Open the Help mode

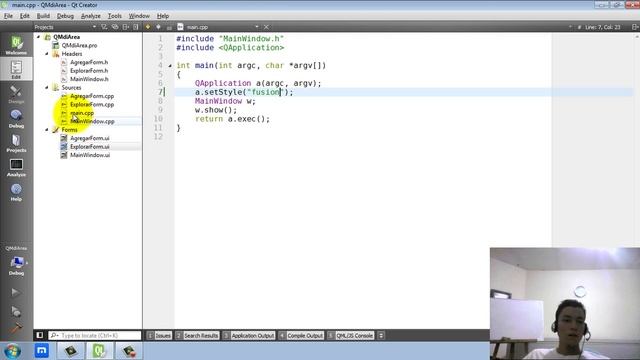point(16,192)
